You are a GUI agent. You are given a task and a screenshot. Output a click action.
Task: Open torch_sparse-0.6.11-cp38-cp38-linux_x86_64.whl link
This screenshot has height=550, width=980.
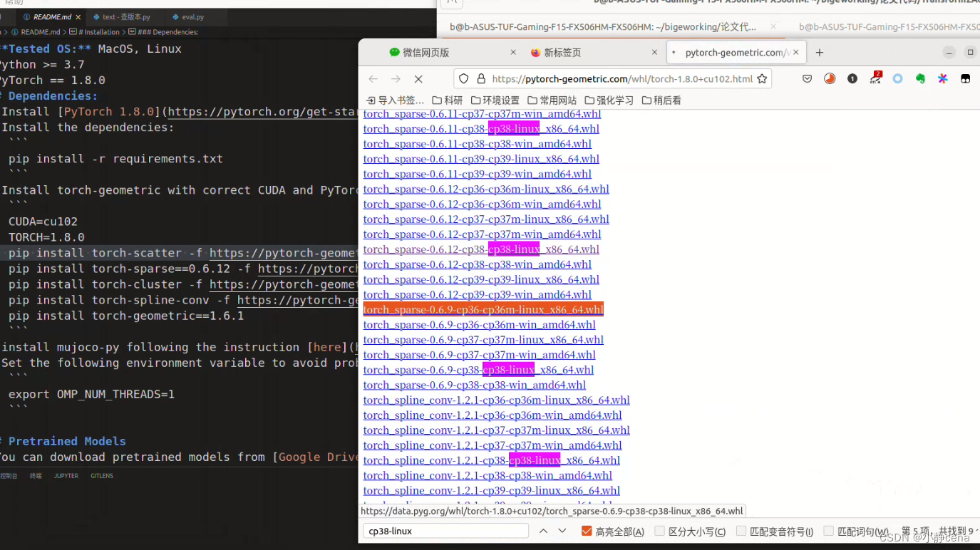pyautogui.click(x=481, y=129)
